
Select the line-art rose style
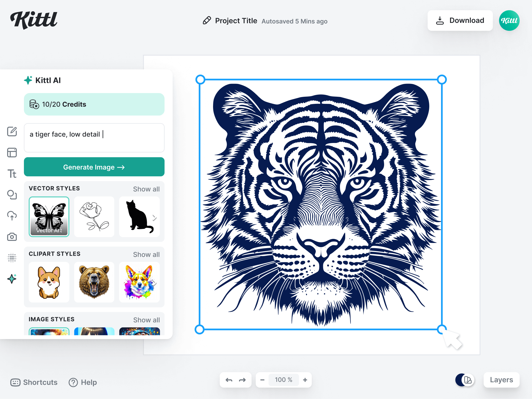pos(94,217)
